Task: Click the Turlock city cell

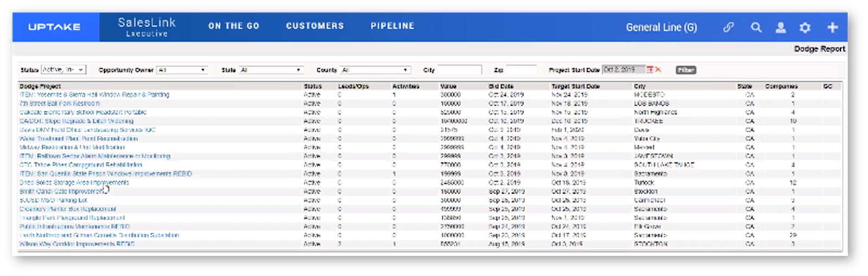Action: point(644,182)
